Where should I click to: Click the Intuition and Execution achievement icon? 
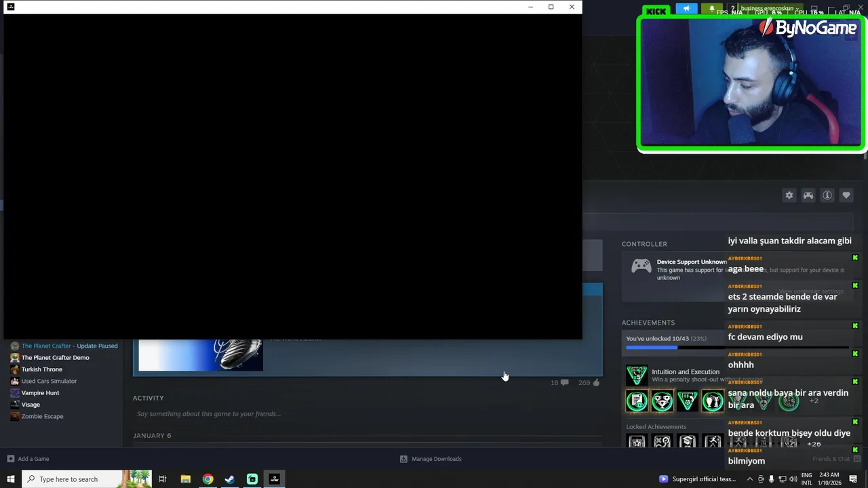637,375
